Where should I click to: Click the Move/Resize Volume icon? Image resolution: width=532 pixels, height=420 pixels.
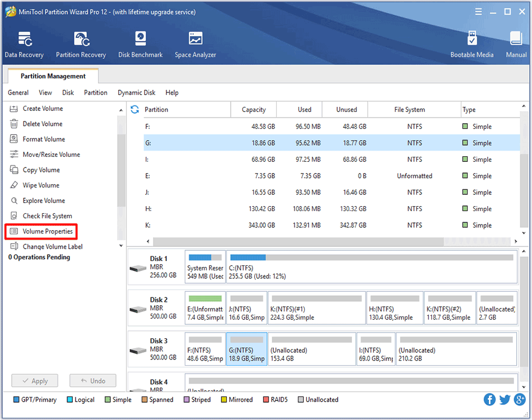click(x=14, y=155)
